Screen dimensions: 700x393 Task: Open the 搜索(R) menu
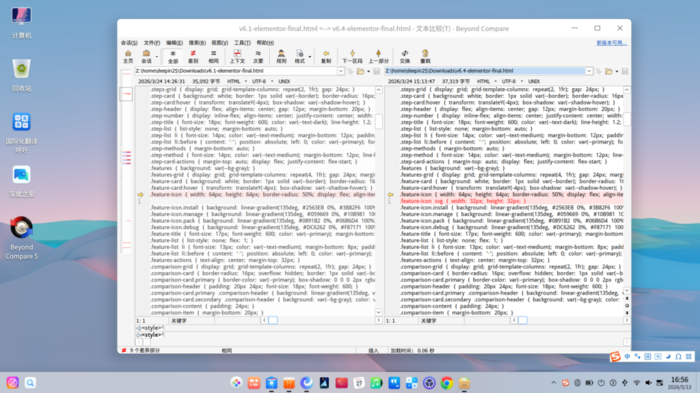pos(197,43)
